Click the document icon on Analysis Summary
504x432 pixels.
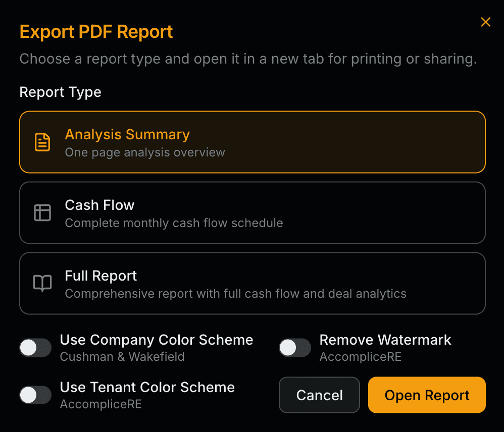[x=42, y=142]
